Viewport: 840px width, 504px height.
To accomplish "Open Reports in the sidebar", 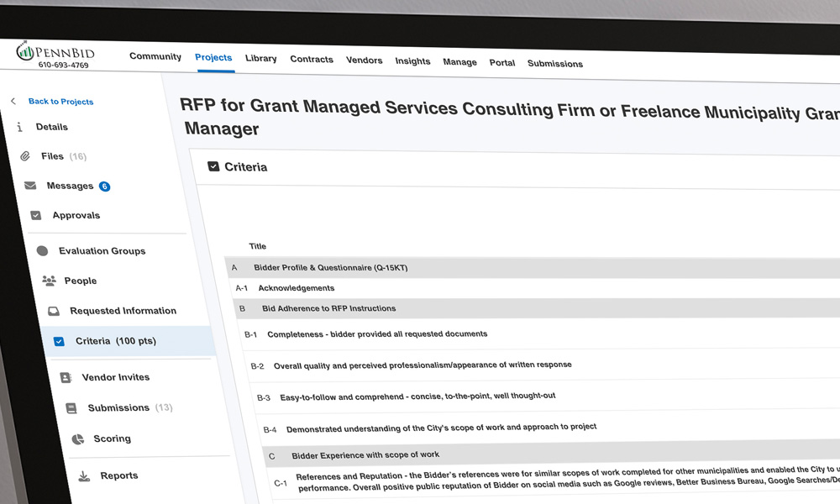I will coord(119,475).
